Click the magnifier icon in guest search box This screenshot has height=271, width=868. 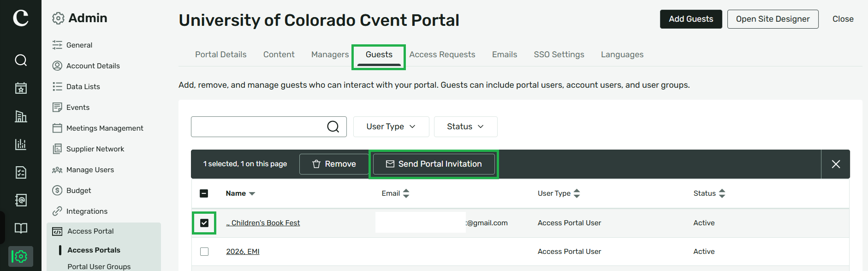333,126
